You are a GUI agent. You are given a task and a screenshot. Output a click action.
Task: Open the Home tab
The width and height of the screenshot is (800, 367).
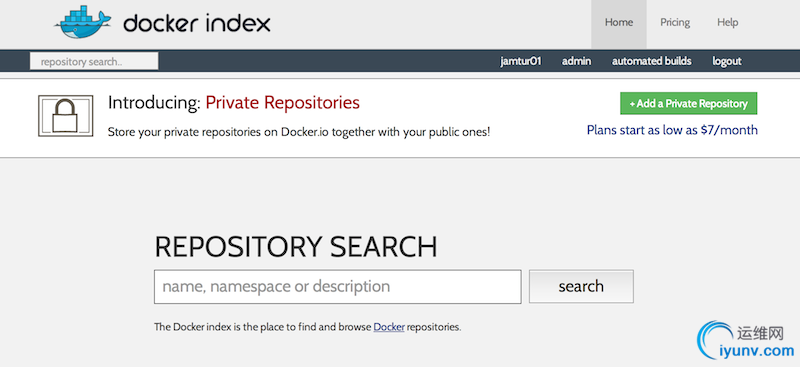tap(619, 22)
